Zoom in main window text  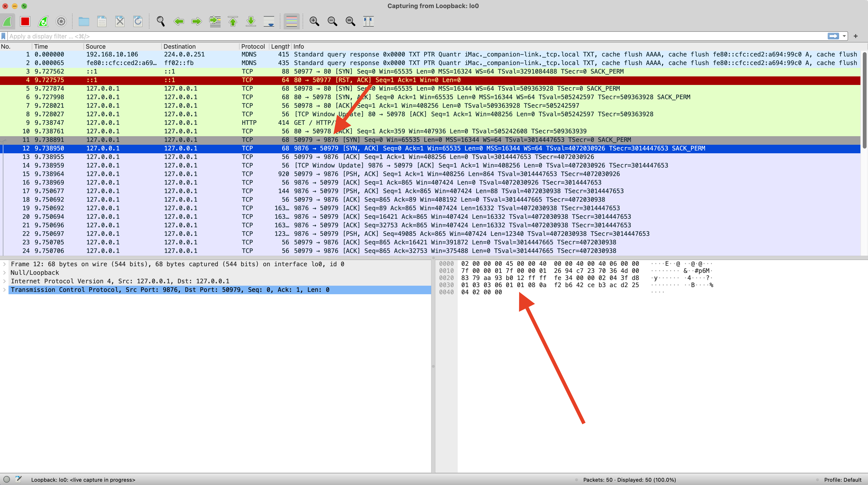[314, 21]
